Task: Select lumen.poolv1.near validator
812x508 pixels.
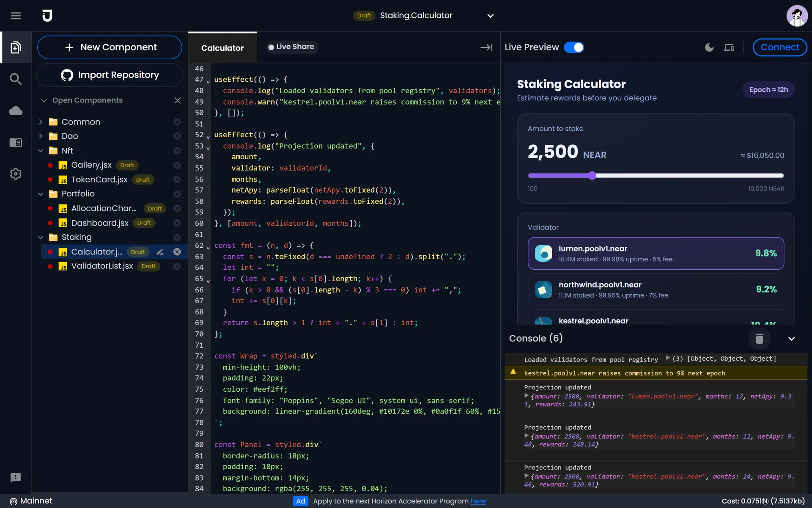Action: [x=656, y=254]
